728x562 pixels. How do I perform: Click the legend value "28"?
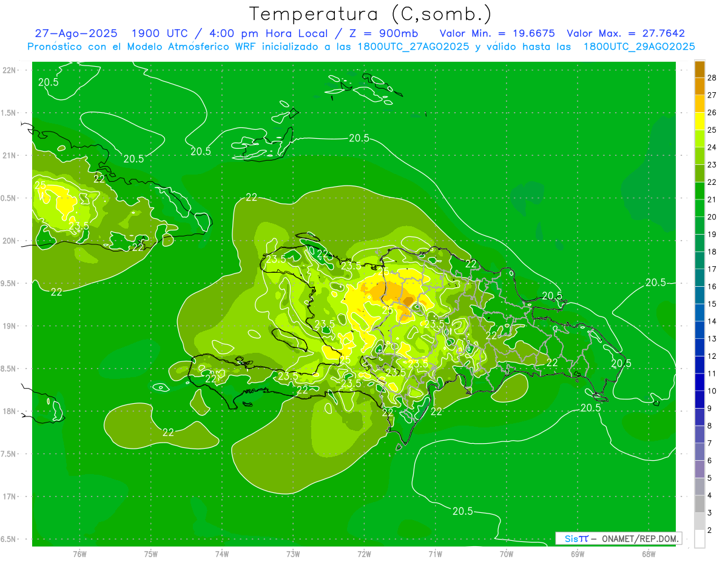click(x=712, y=78)
